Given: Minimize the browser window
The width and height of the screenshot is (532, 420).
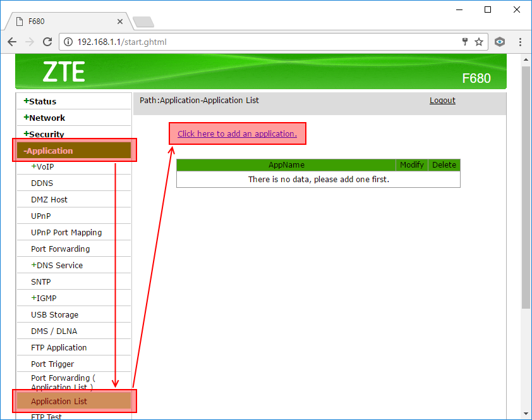Looking at the screenshot, I should click(x=459, y=9).
